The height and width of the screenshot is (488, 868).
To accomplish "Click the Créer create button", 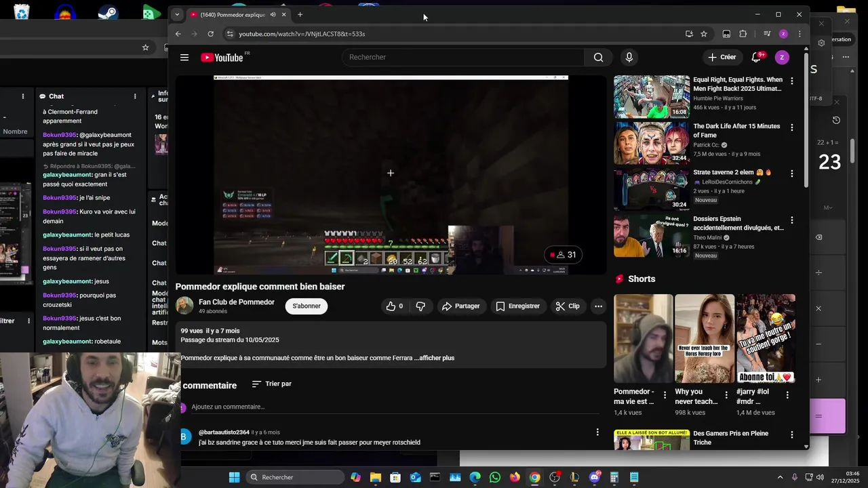I will tap(722, 58).
